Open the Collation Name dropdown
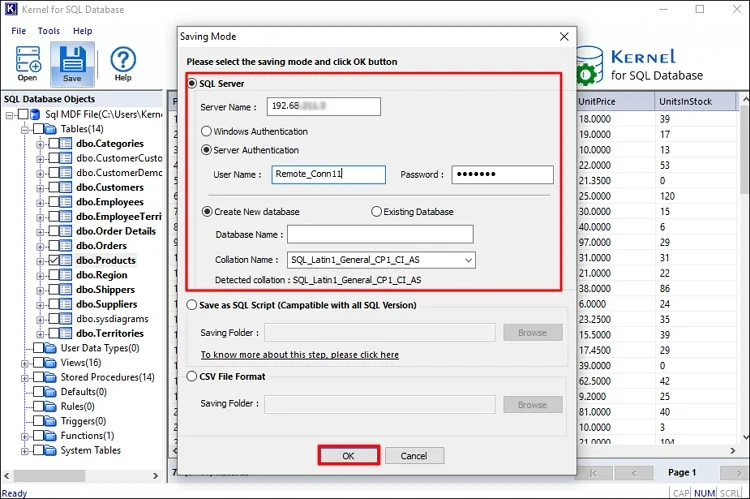 click(x=468, y=260)
